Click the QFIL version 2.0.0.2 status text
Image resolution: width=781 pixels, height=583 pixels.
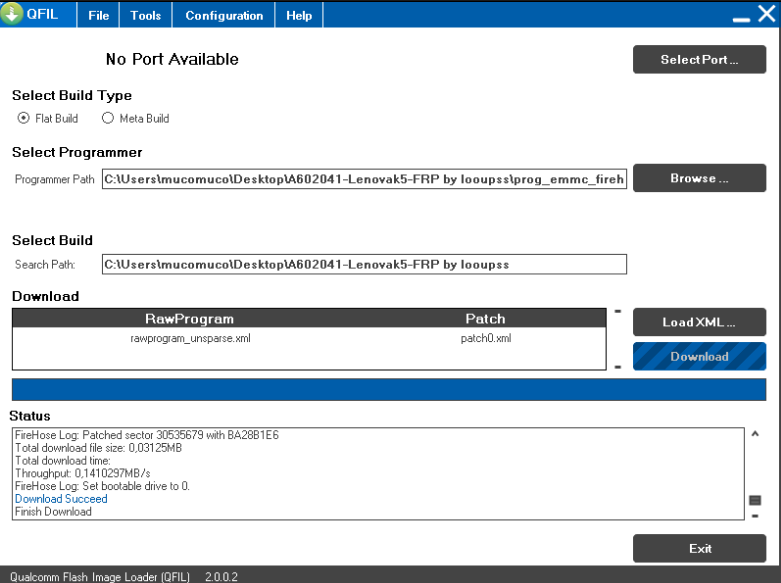point(221,577)
